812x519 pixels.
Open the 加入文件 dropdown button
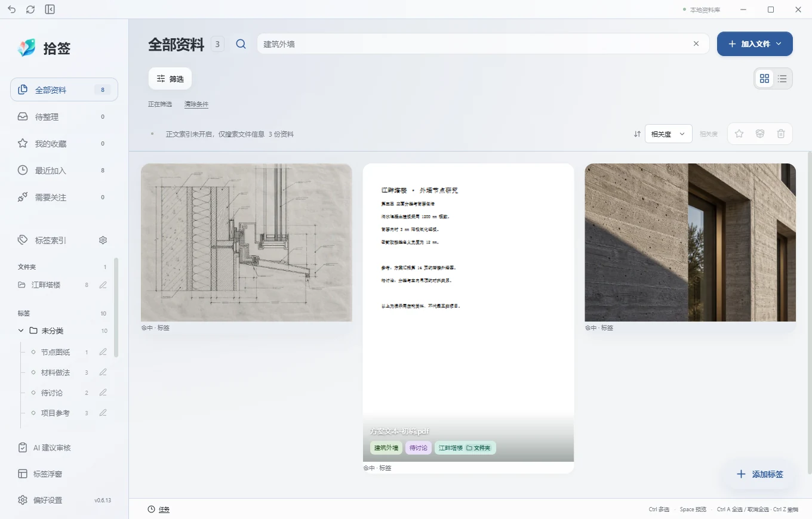pos(755,44)
